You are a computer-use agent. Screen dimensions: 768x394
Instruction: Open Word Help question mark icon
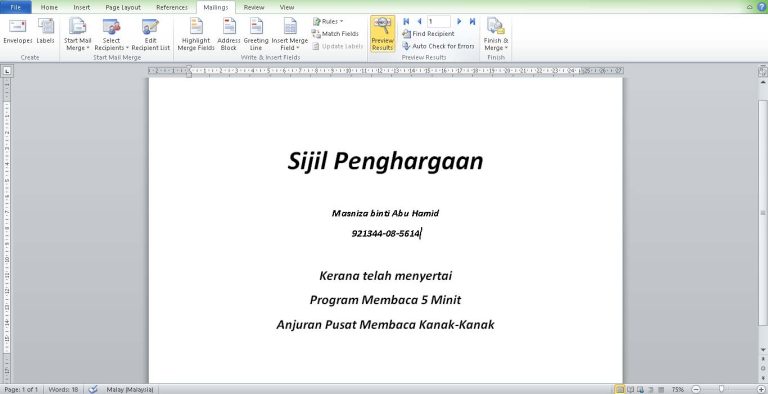coord(761,7)
